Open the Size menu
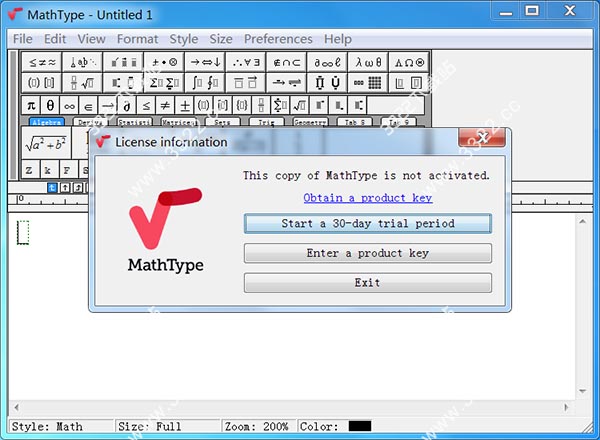Screen dimensions: 600x440 pyautogui.click(x=221, y=39)
